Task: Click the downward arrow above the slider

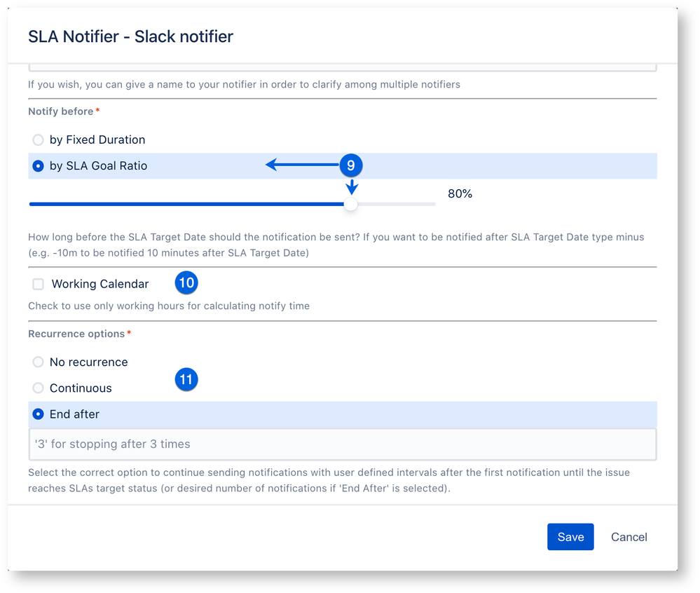Action: pos(352,186)
